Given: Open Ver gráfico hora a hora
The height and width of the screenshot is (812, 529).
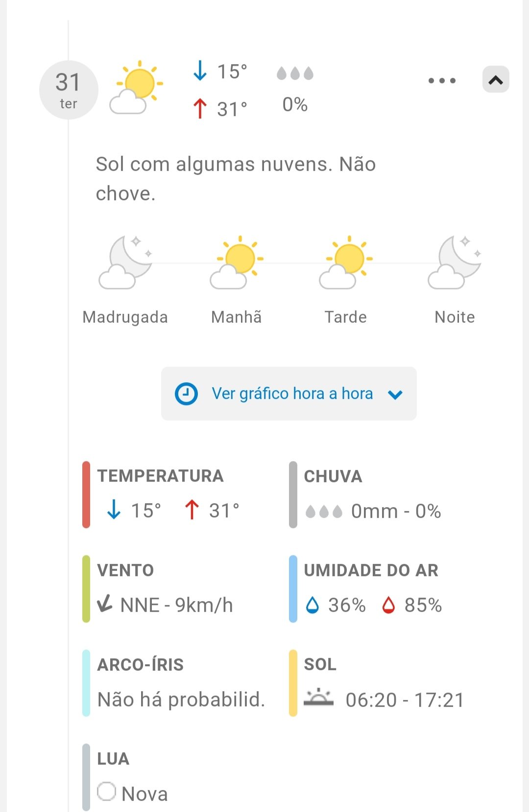Looking at the screenshot, I should click(x=292, y=394).
